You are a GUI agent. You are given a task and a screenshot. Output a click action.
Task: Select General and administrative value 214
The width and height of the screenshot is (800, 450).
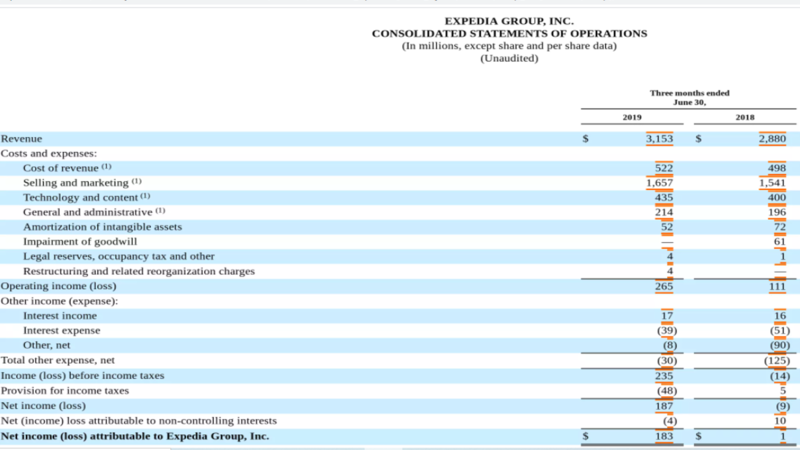click(664, 212)
